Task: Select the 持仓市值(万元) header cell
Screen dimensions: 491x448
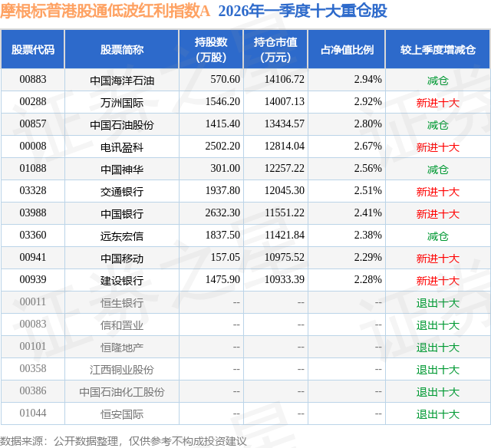Action: coord(275,49)
